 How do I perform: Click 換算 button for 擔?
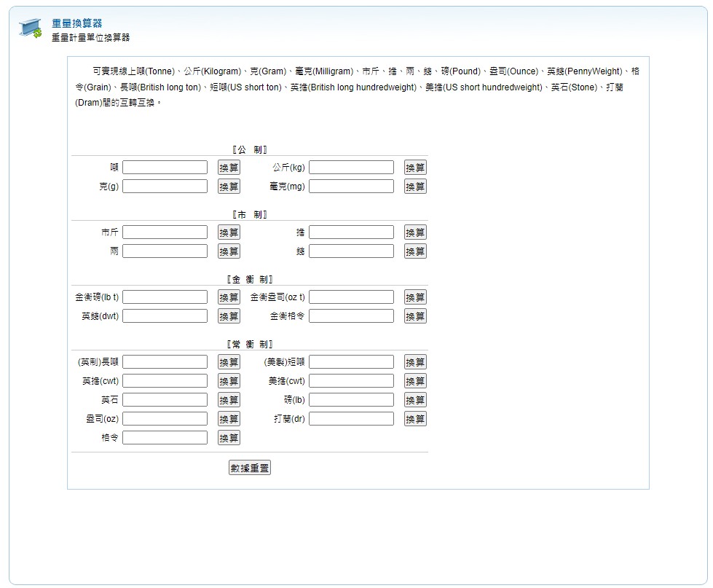(415, 232)
